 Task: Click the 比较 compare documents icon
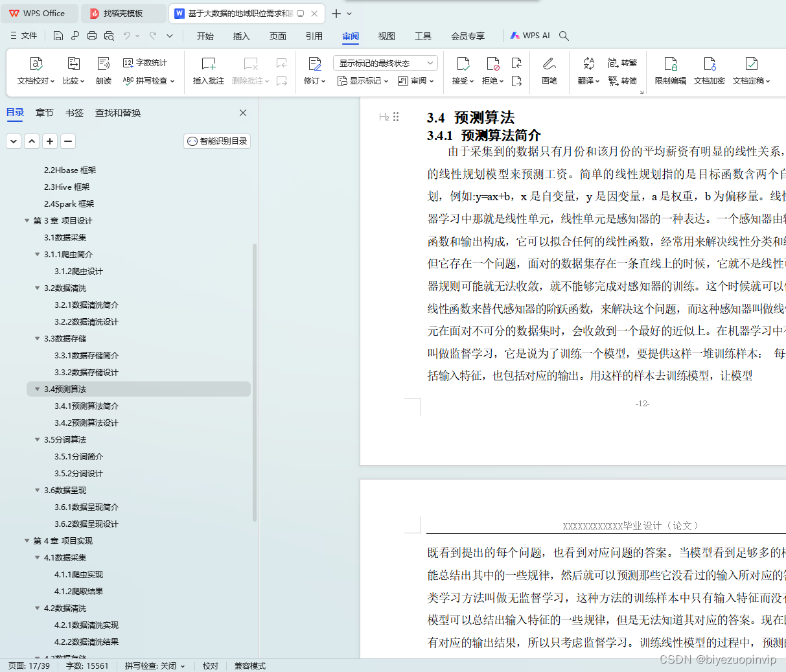tap(73, 64)
